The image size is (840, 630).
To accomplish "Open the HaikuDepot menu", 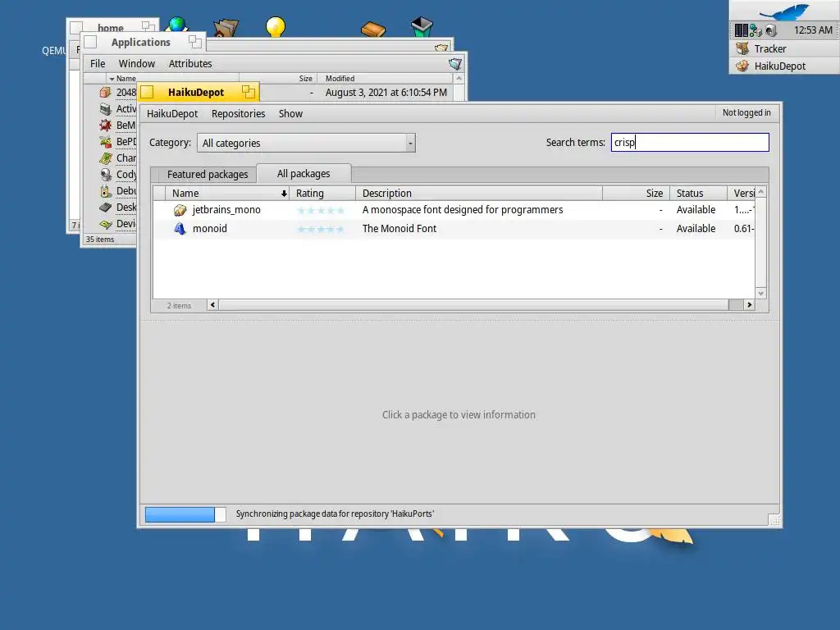I will point(172,113).
